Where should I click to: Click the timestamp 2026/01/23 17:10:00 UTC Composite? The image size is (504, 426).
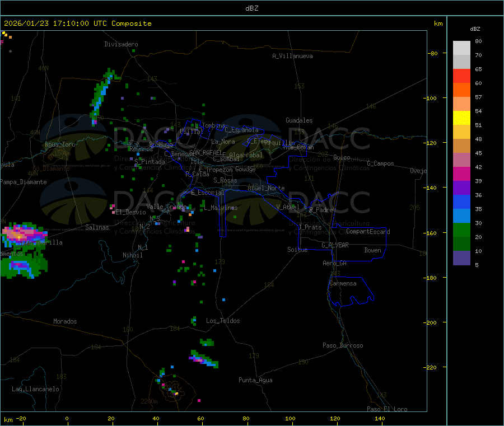click(77, 24)
